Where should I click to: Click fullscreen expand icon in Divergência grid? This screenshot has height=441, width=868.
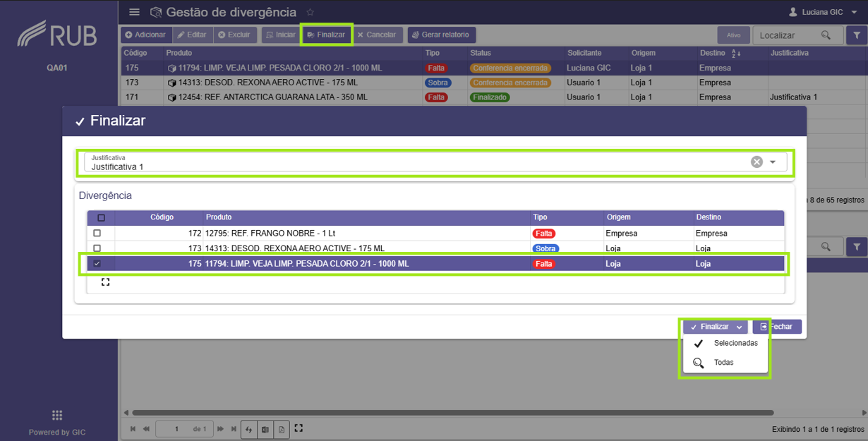pos(105,282)
